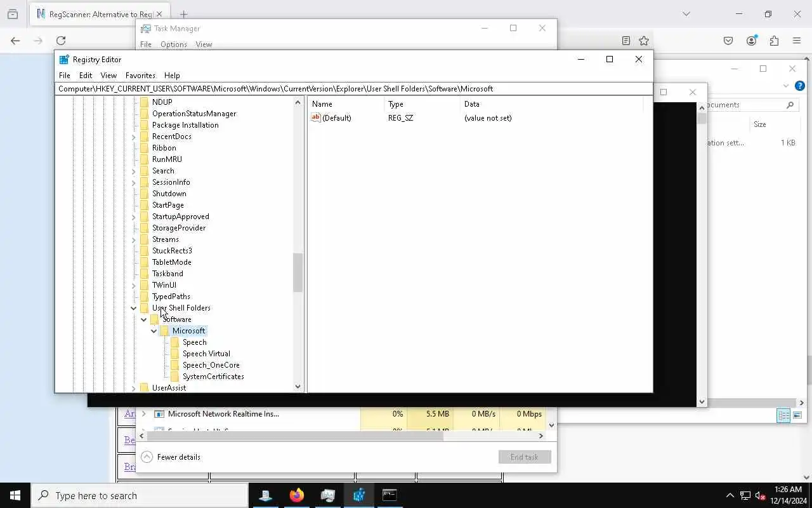
Task: Select the SystemCertificates key name
Action: tap(213, 377)
